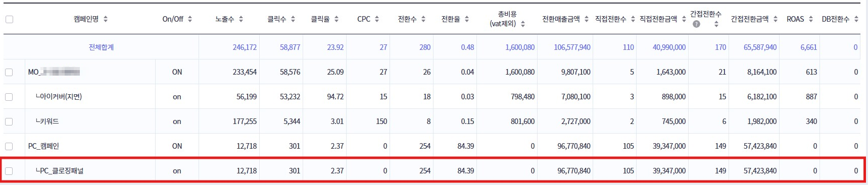Sort by 클릭수 column arrows

tap(293, 19)
